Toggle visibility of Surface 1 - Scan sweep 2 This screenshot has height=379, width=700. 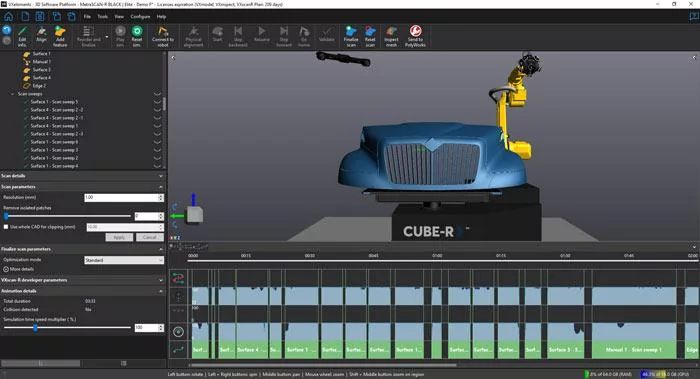tap(157, 158)
